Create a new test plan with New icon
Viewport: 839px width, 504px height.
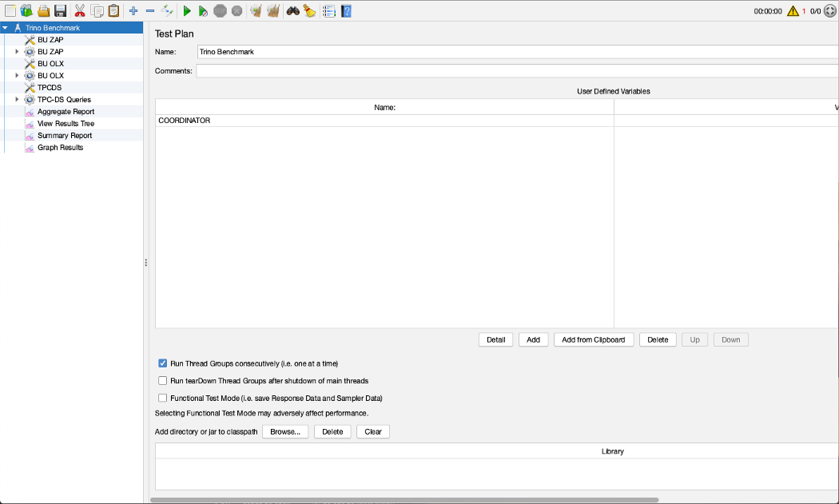coord(10,10)
